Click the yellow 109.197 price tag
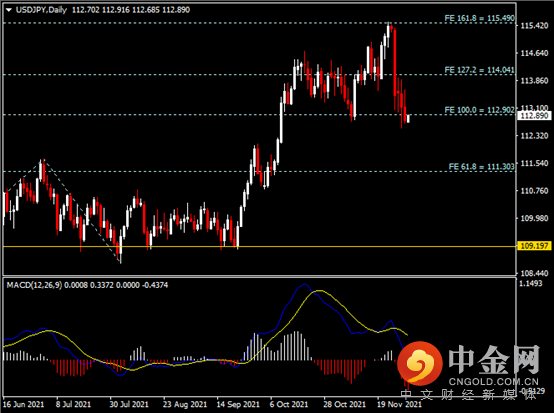 tap(534, 246)
